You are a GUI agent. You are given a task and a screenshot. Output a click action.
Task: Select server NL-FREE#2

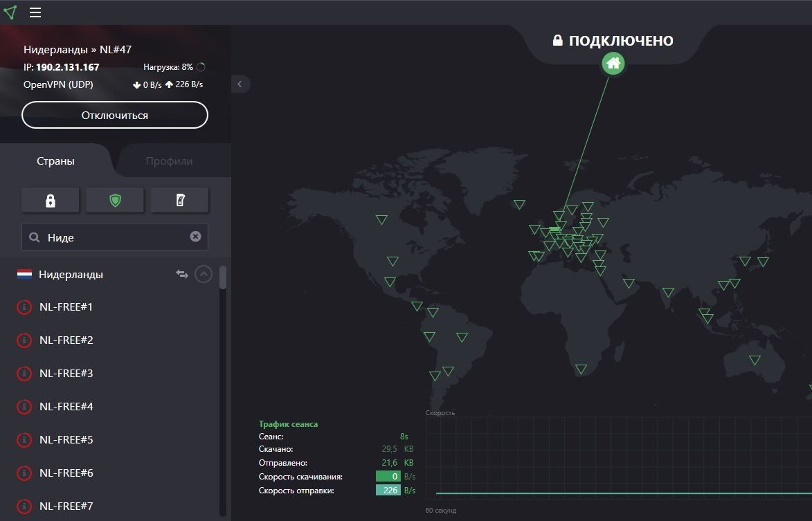pos(66,340)
